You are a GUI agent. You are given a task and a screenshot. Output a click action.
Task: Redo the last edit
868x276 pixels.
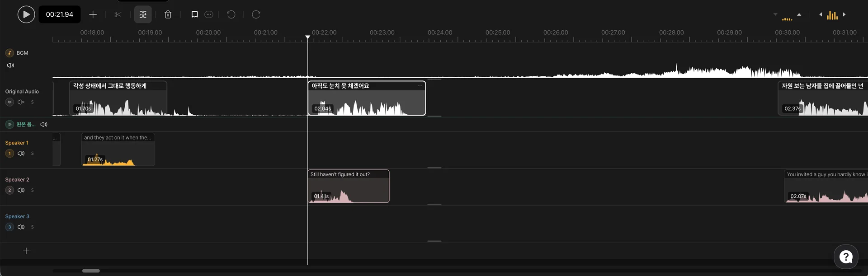tap(256, 14)
